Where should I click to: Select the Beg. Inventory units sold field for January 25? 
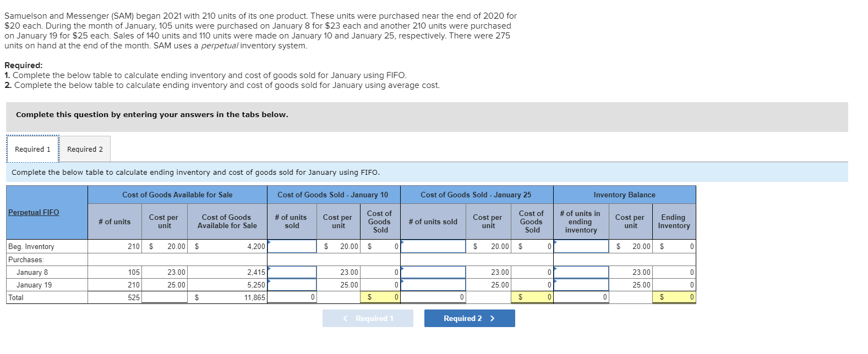(x=433, y=246)
